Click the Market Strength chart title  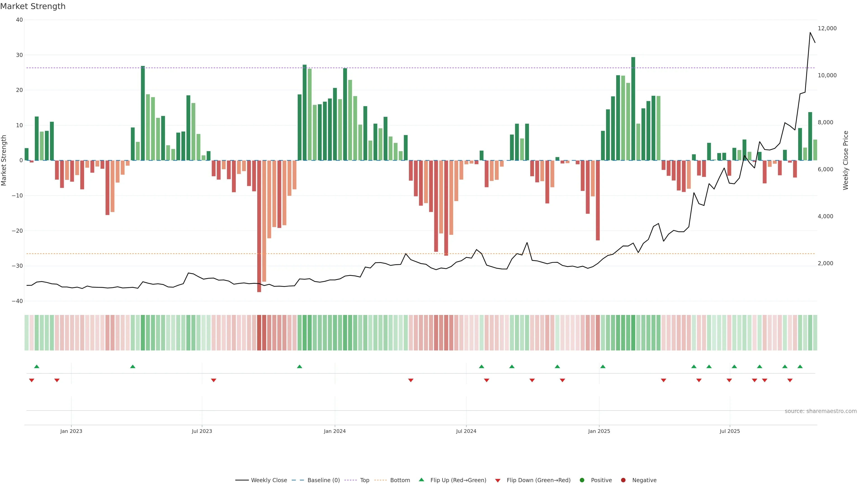(x=33, y=6)
